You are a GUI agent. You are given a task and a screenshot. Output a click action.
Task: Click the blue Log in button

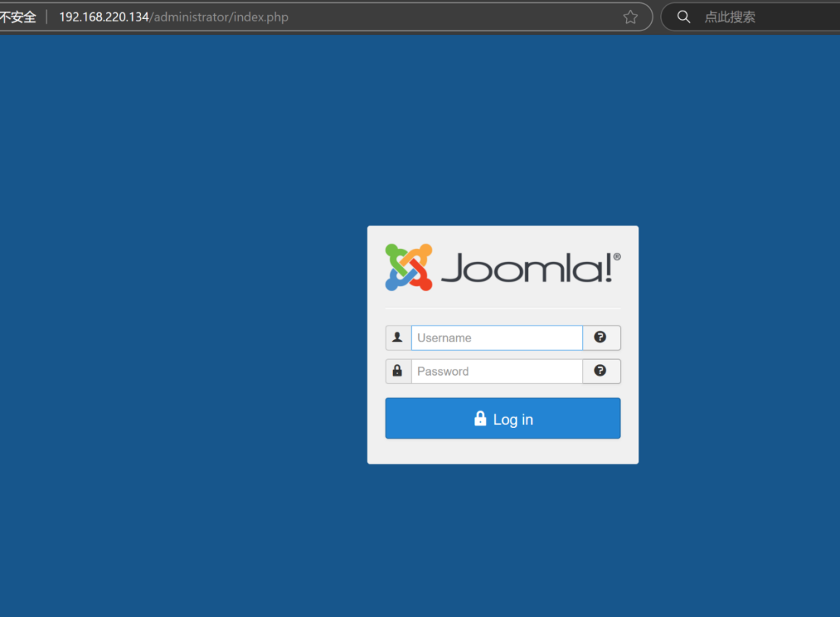(x=502, y=418)
